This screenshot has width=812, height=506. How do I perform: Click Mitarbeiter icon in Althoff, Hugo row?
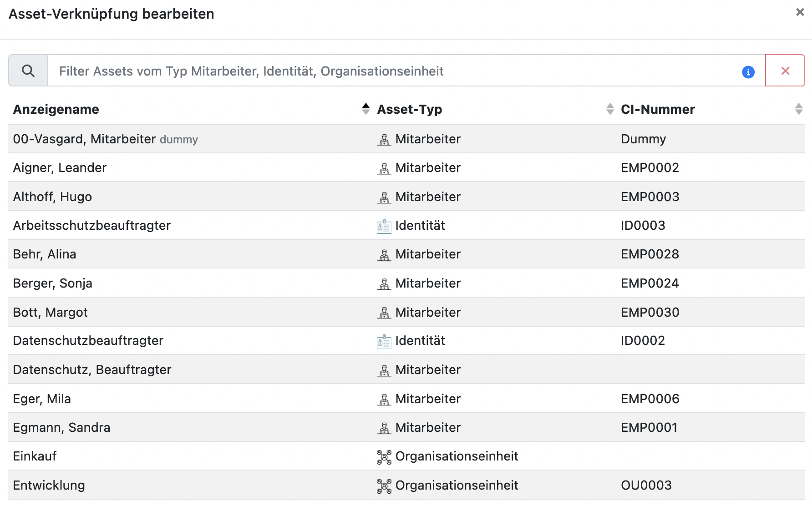384,197
